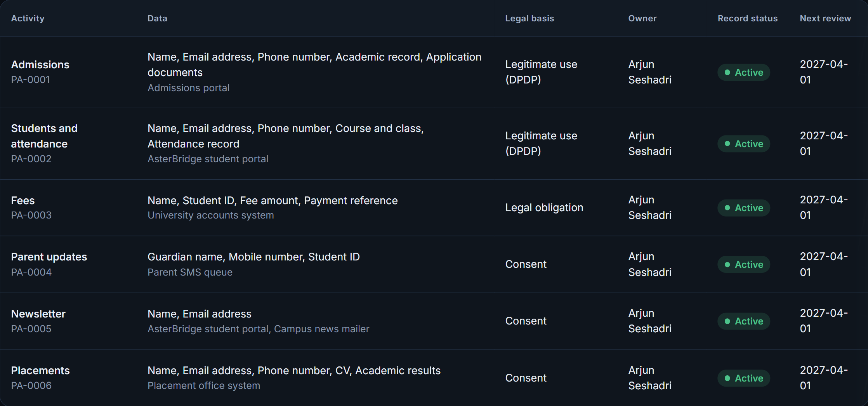The width and height of the screenshot is (868, 406).
Task: Click the 2027-04-01 review date in Placements row
Action: point(824,378)
